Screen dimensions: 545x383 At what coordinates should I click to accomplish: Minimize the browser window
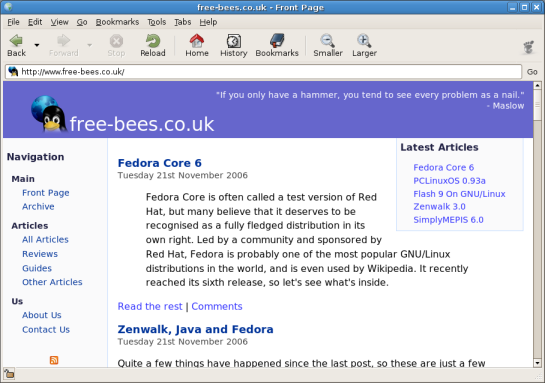512,7
